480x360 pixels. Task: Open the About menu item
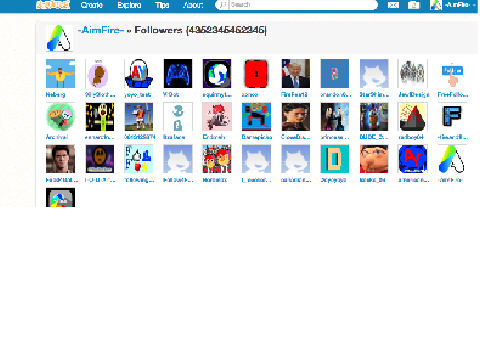pyautogui.click(x=193, y=5)
